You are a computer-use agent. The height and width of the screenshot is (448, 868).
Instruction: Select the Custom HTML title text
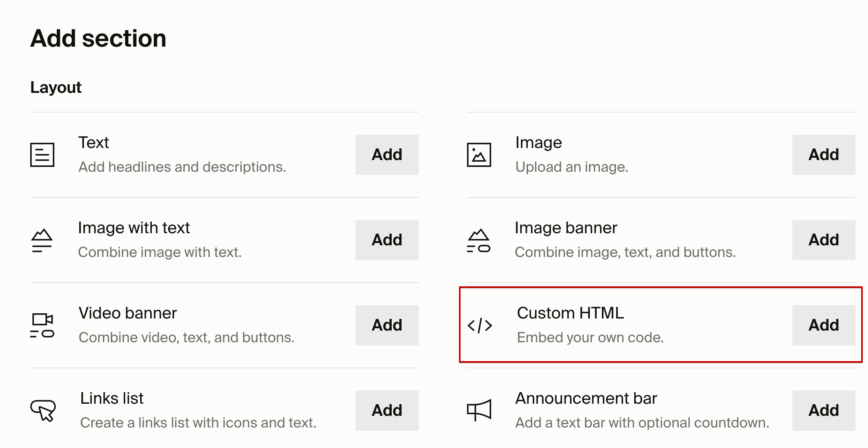(570, 313)
